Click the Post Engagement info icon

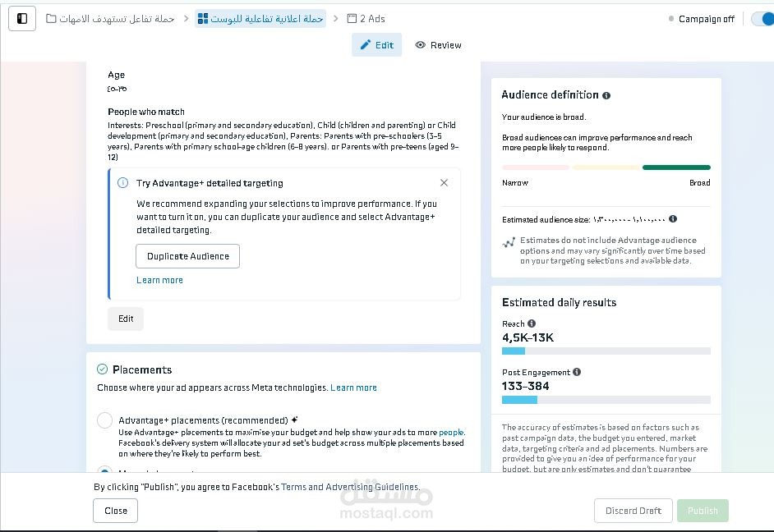(x=577, y=372)
